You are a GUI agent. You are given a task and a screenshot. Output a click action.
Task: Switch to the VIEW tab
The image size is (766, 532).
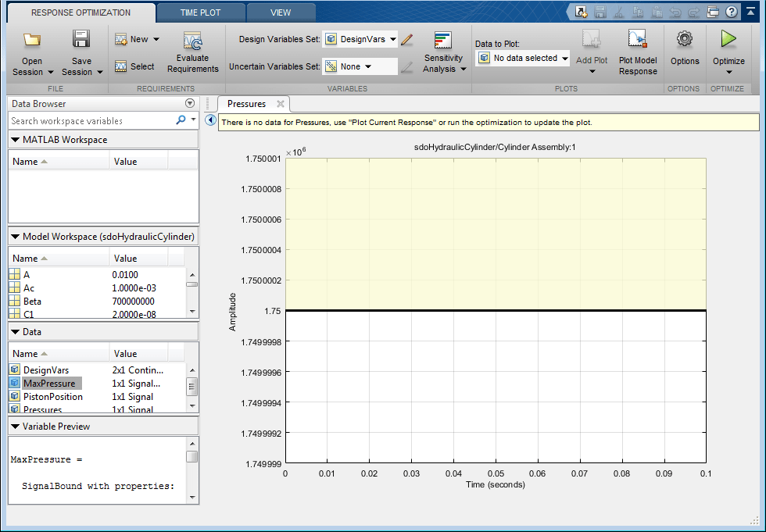281,12
